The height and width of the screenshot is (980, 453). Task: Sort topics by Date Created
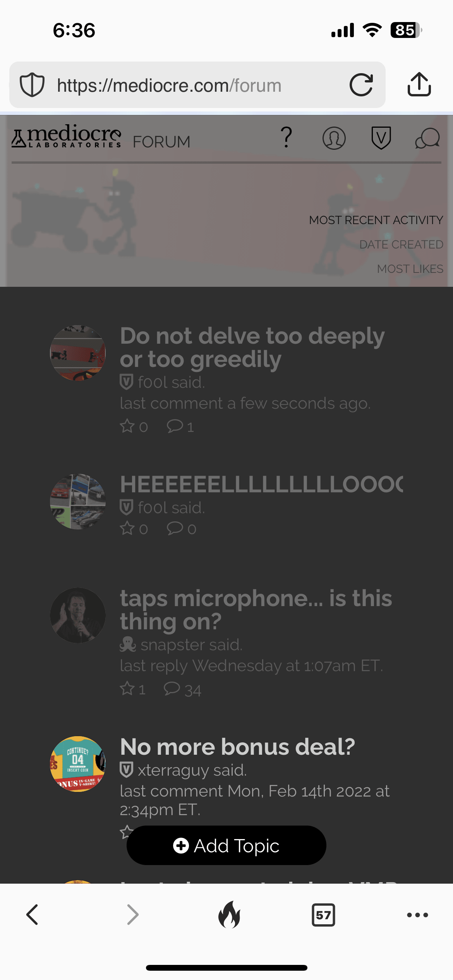[401, 244]
